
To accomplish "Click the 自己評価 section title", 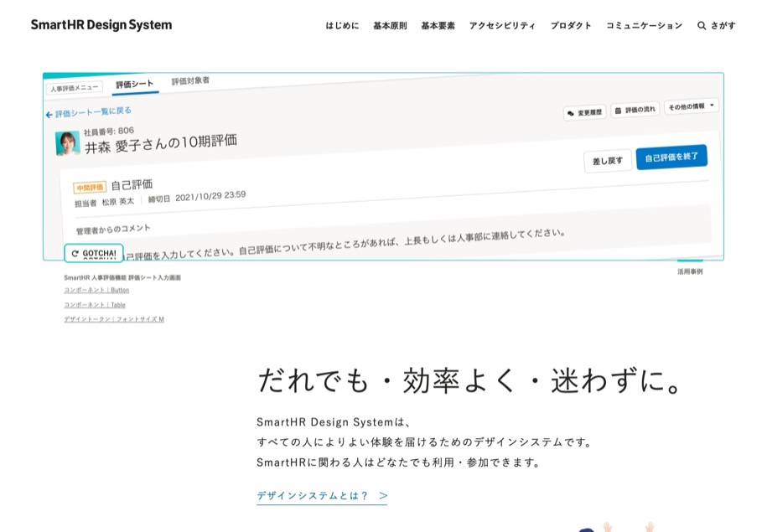I will coord(132,185).
